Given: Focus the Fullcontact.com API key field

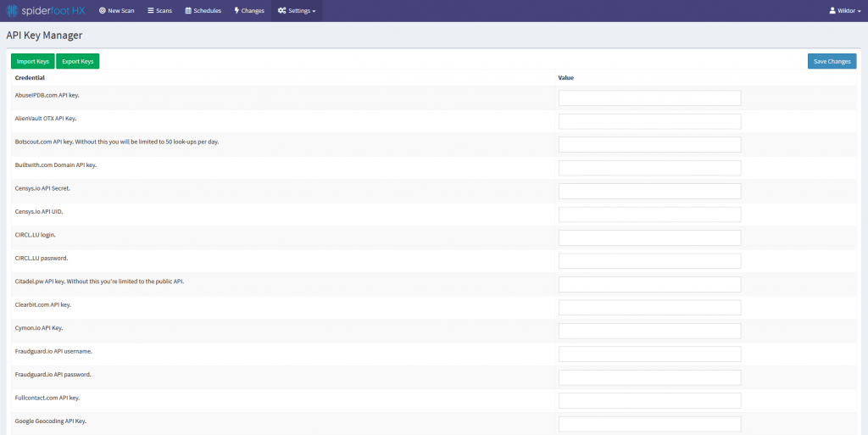Looking at the screenshot, I should (649, 400).
